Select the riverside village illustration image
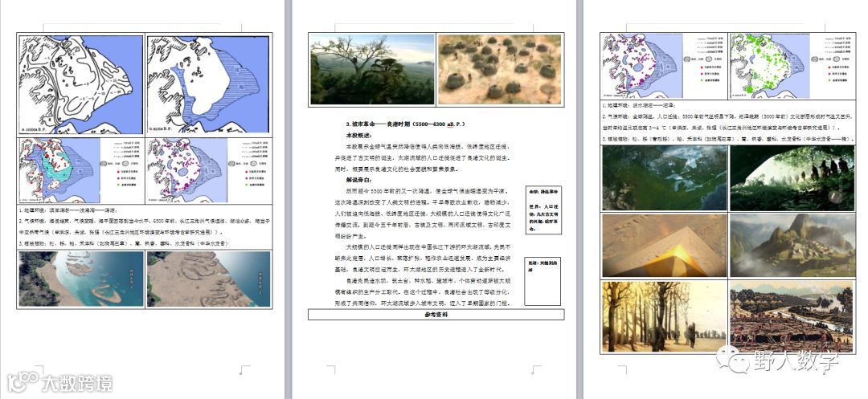This screenshot has width=868, height=399. click(792, 316)
